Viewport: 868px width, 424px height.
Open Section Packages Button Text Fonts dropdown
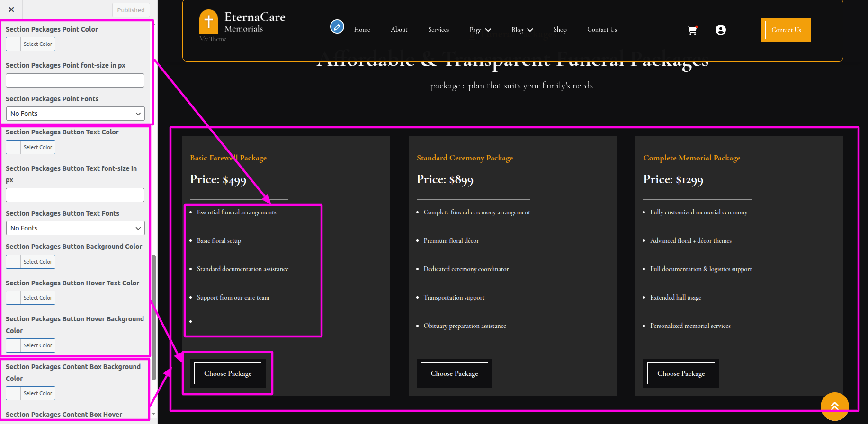click(75, 228)
